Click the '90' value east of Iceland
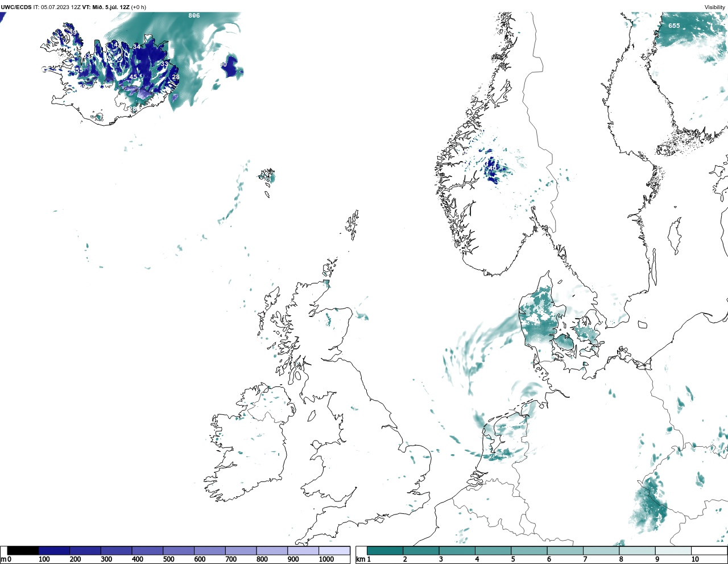Screen dimensions: 728x564 (223, 65)
